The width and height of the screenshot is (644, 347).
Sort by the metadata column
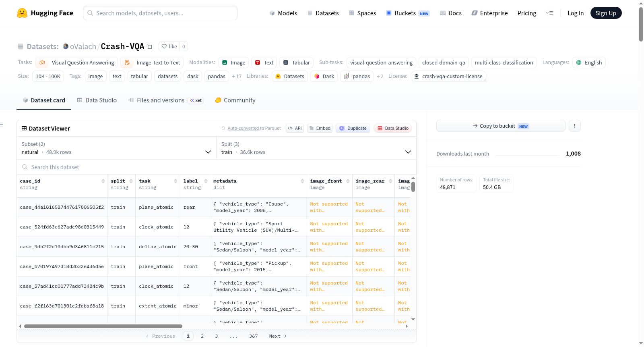[303, 181]
